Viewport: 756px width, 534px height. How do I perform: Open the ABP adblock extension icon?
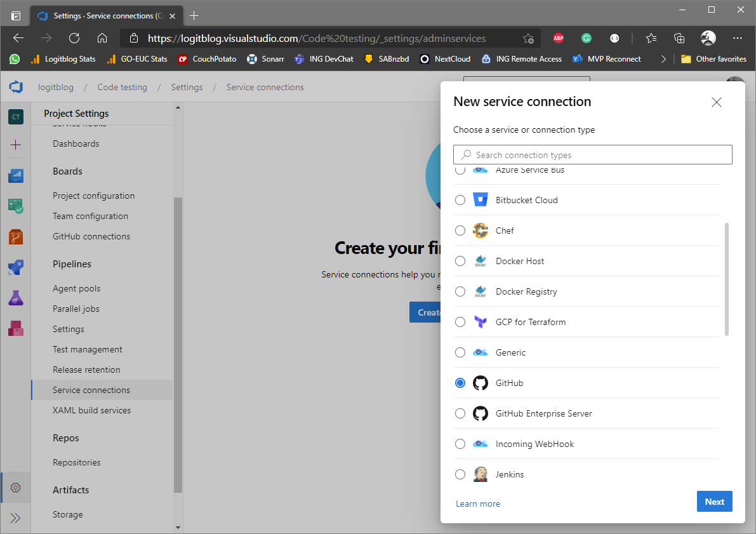tap(559, 38)
